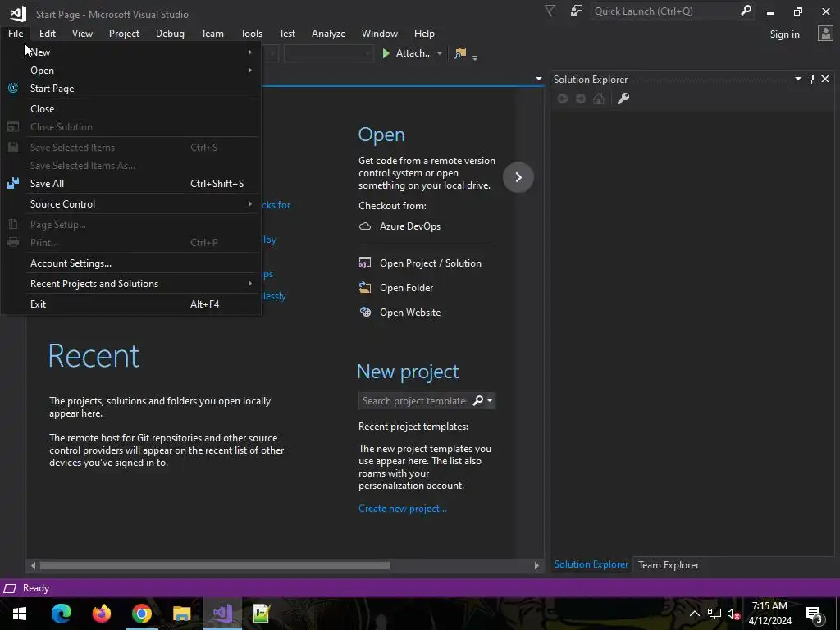Click Solution Explorer properties wrench icon
This screenshot has width=840, height=630.
click(x=623, y=98)
